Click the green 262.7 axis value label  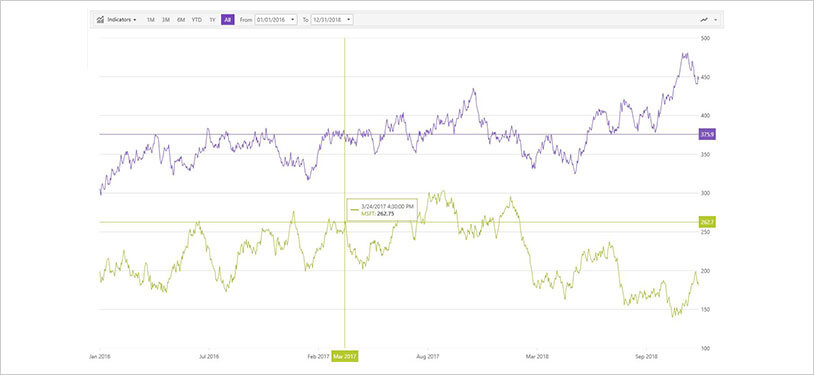pos(708,222)
